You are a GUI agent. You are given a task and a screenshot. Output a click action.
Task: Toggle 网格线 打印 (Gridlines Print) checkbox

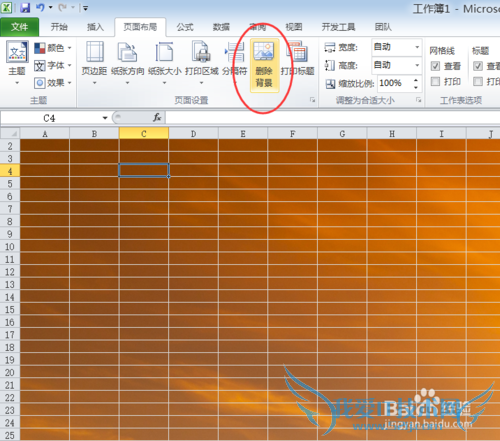(435, 81)
